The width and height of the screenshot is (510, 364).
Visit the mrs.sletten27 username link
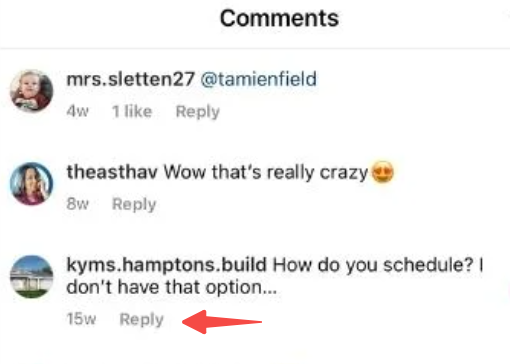click(130, 79)
